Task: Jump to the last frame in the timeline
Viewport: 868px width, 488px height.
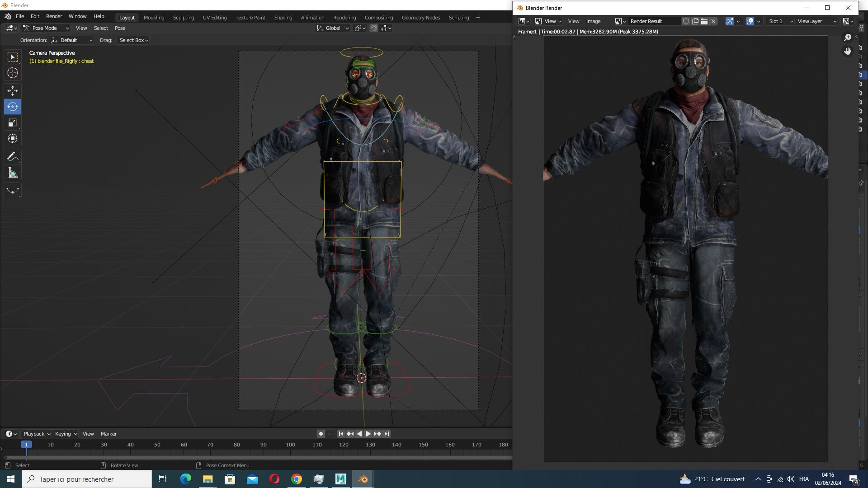Action: (387, 434)
